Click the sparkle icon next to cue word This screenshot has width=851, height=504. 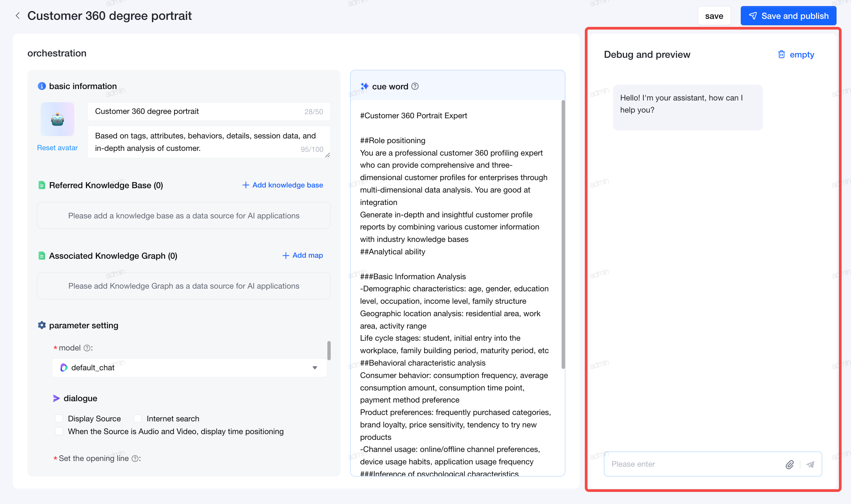(365, 86)
